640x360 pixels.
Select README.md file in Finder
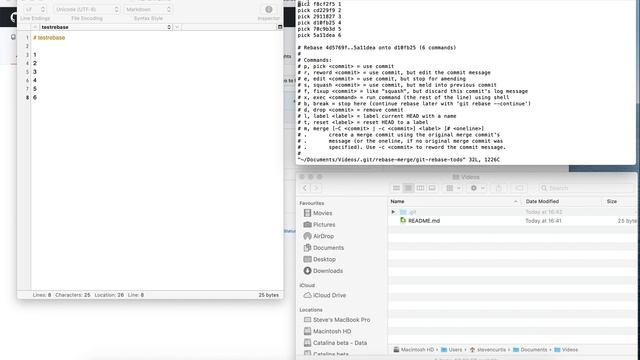[x=512, y=221]
